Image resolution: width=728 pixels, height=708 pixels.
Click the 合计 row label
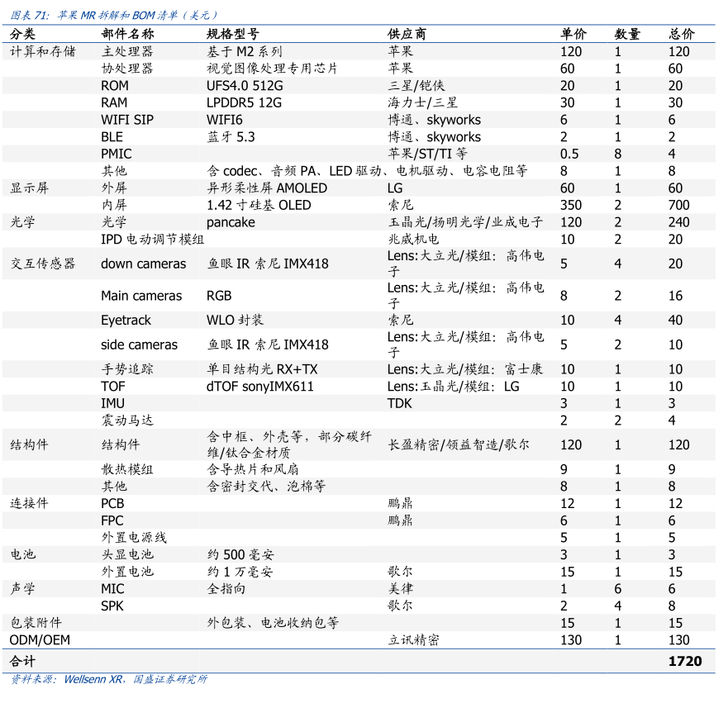click(23, 661)
